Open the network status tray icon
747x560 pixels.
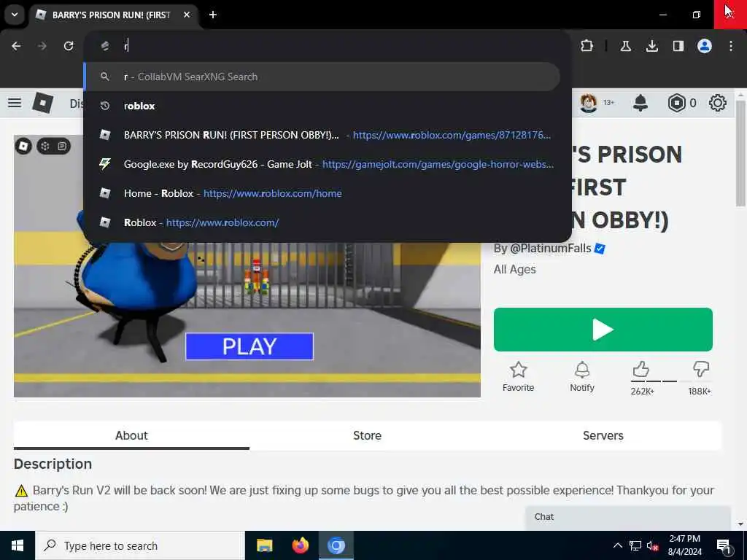(635, 545)
